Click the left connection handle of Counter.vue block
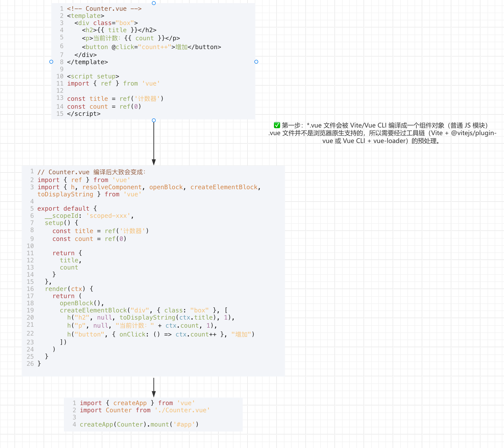 (51, 62)
